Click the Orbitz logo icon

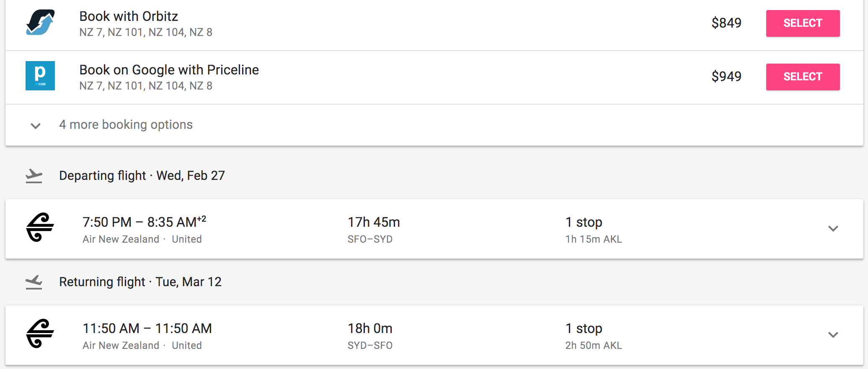pos(40,23)
